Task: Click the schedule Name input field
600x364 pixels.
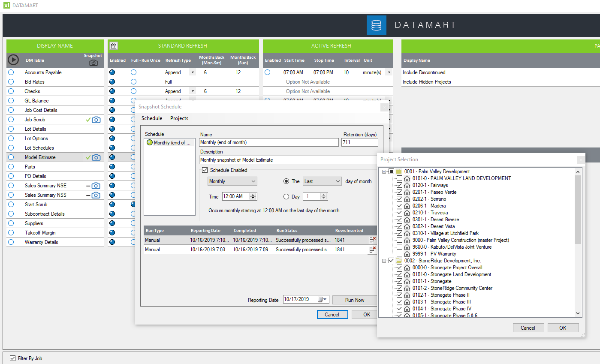Action: [269, 142]
